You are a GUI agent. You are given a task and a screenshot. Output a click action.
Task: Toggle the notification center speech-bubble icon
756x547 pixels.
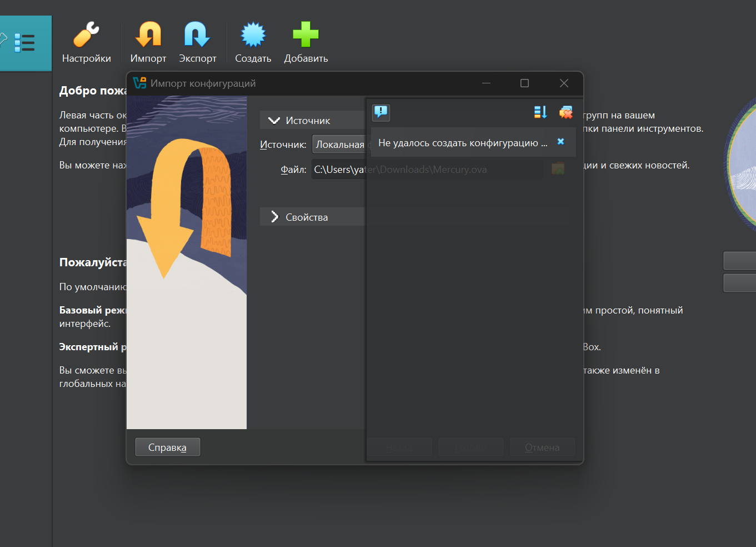(381, 112)
